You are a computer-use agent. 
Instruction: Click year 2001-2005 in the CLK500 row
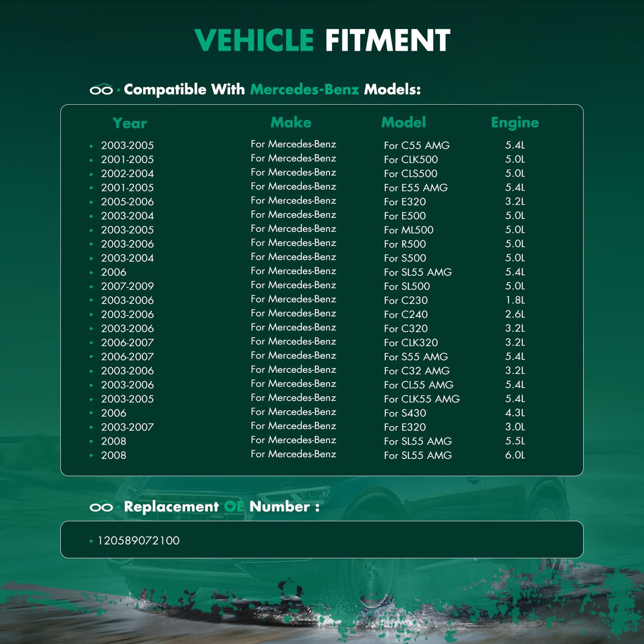pyautogui.click(x=127, y=160)
